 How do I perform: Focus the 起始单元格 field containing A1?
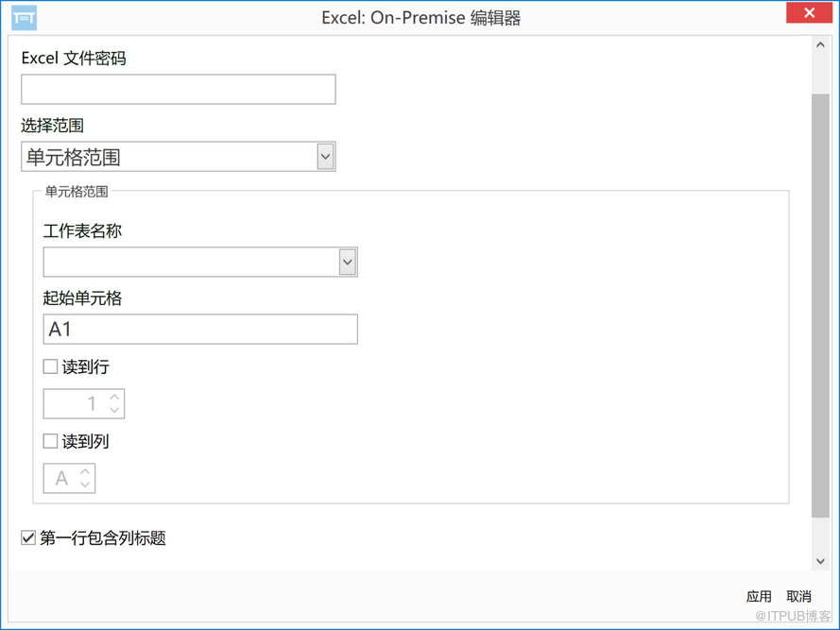(x=200, y=329)
